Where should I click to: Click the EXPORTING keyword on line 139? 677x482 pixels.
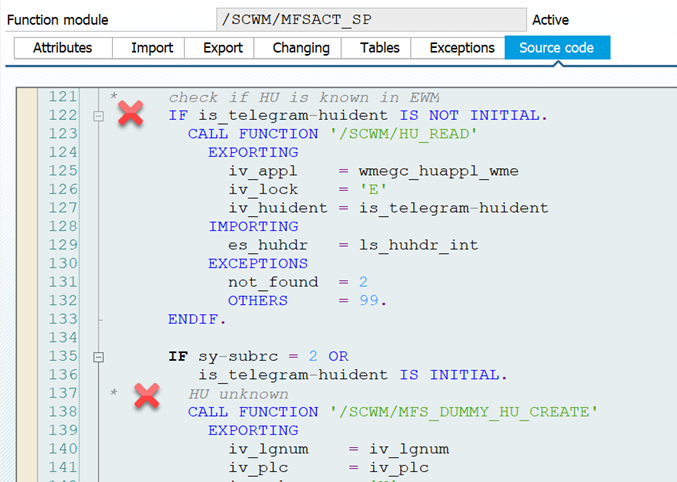coord(253,431)
